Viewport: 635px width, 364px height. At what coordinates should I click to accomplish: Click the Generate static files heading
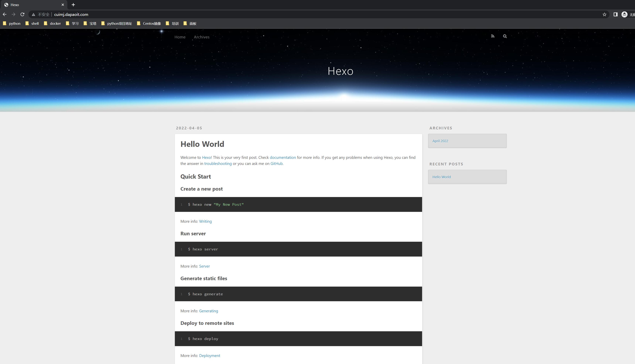point(204,278)
